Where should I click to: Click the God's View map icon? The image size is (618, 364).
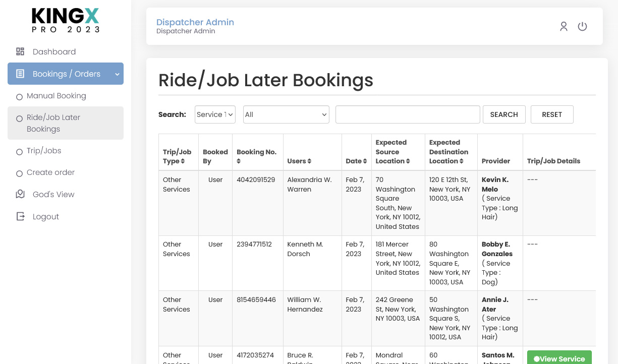coord(20,194)
